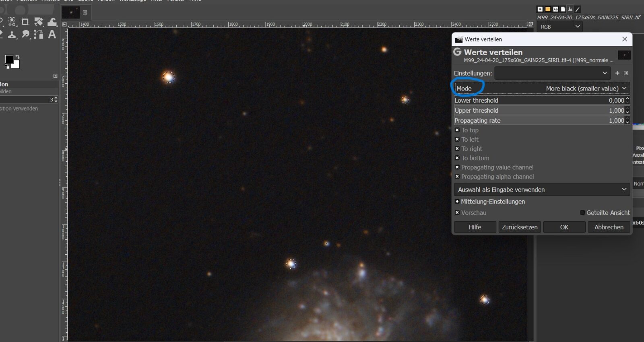Click the background color swatch
This screenshot has width=644, height=342.
tap(17, 65)
